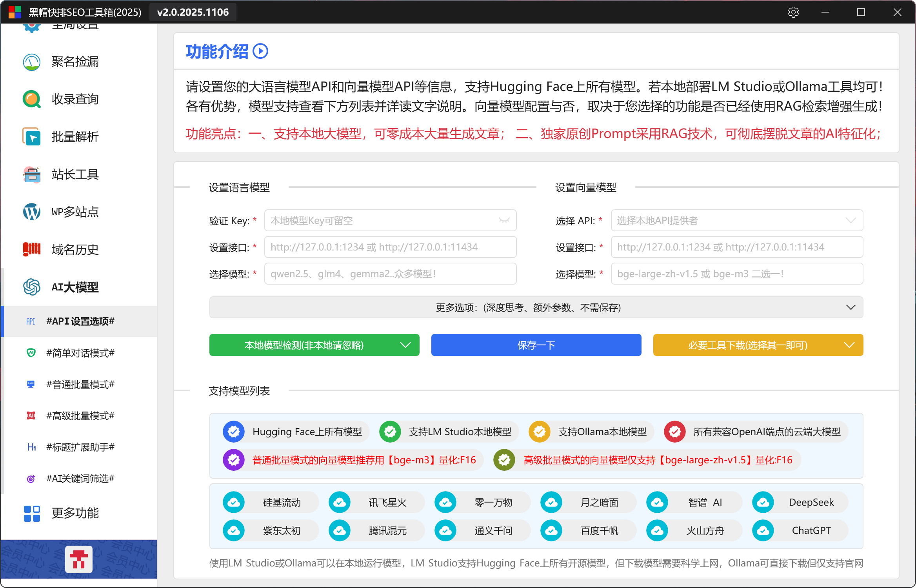Image resolution: width=916 pixels, height=588 pixels.
Task: Select #高级批量模式# menu item
Action: (80, 416)
